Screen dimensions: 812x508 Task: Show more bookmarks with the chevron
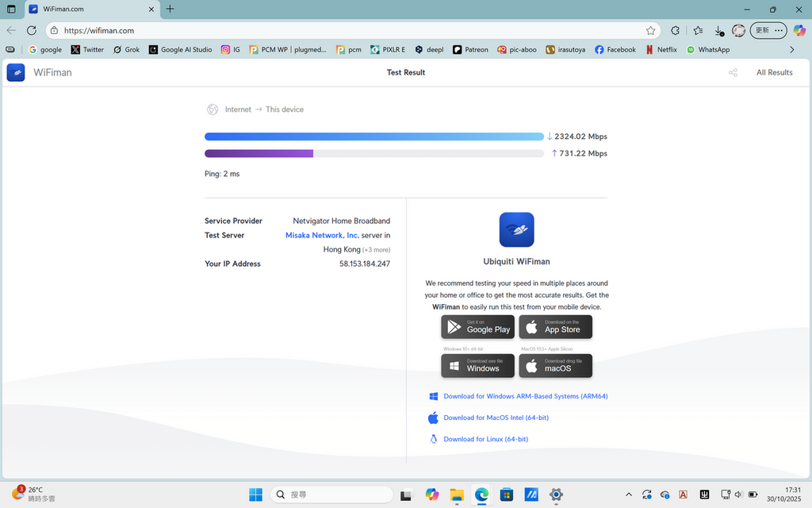click(x=791, y=49)
